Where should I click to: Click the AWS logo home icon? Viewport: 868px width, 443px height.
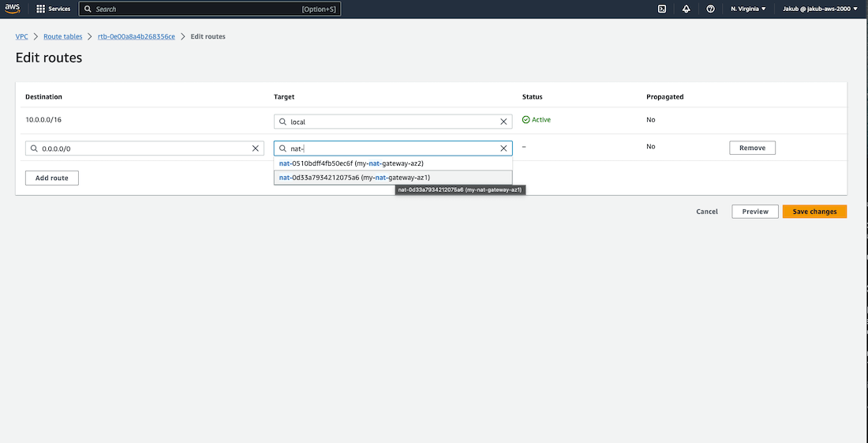(12, 9)
